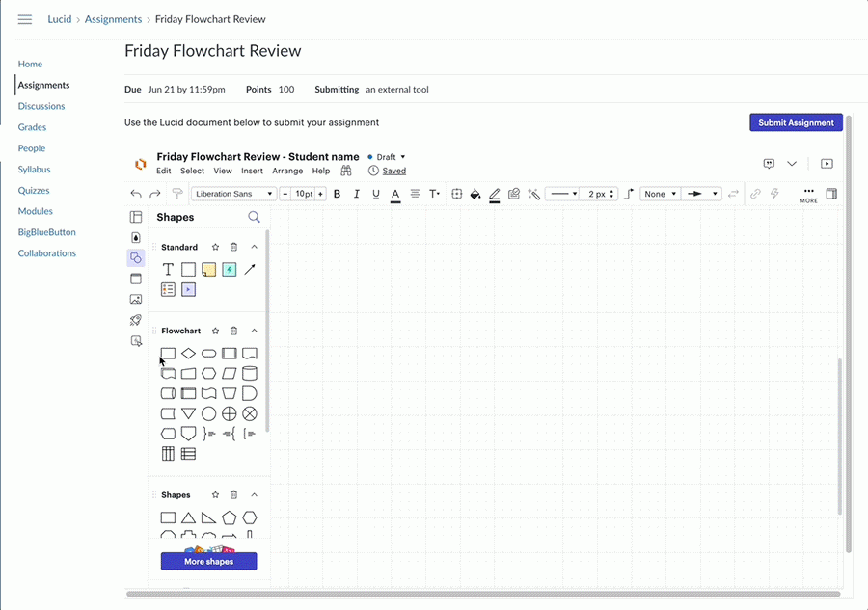Screen dimensions: 868x610
Task: Open the MORE toolbar options
Action: pos(808,195)
